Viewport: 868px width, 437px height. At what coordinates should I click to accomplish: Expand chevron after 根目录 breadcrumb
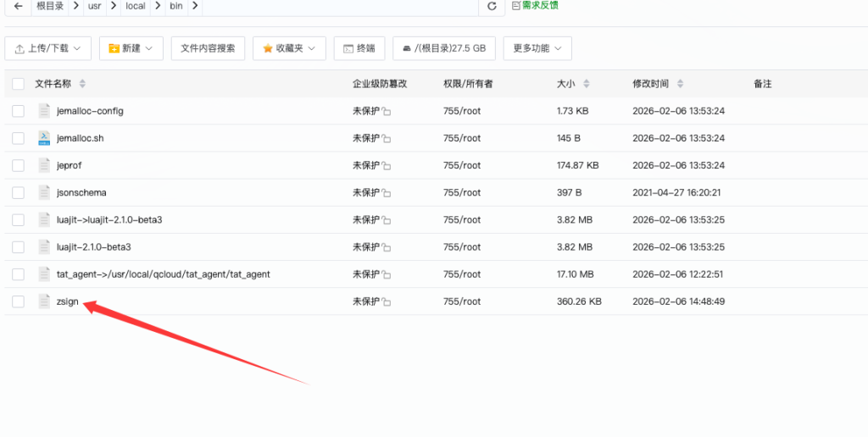pyautogui.click(x=75, y=7)
